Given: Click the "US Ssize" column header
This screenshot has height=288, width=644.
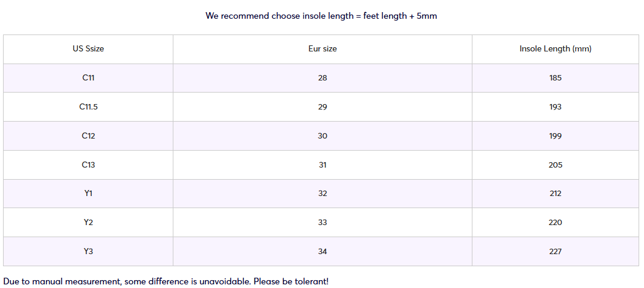Looking at the screenshot, I should (x=88, y=49).
